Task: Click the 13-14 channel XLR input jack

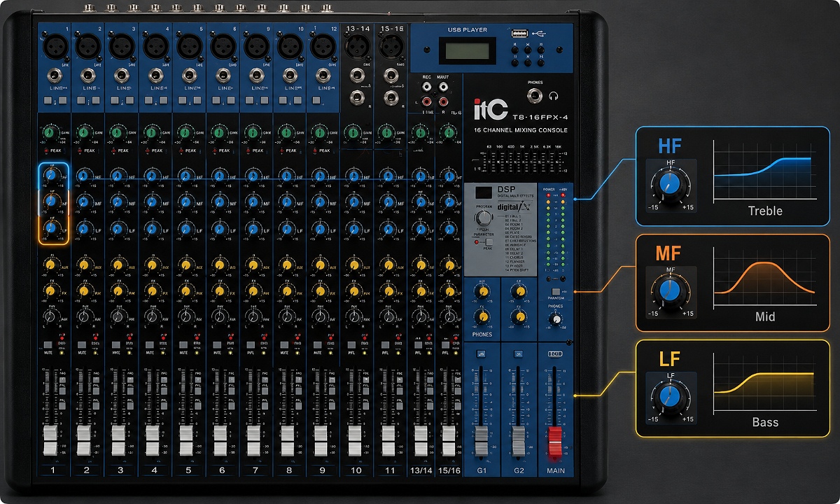Action: (x=357, y=47)
